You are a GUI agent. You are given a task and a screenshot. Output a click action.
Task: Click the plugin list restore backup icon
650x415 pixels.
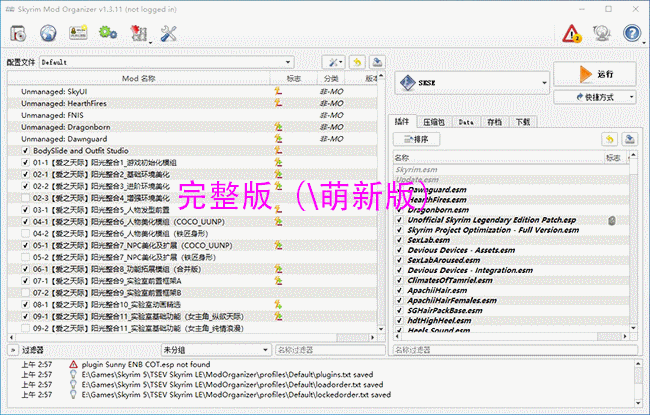point(609,139)
